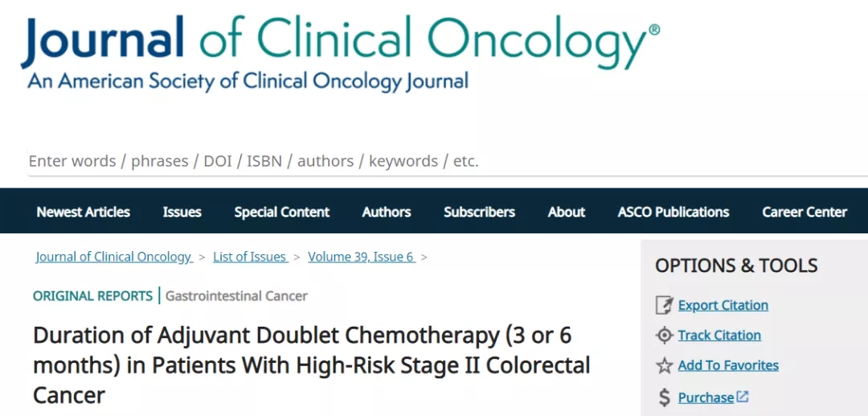Image resolution: width=868 pixels, height=416 pixels.
Task: Open the Newest Articles menu
Action: pos(83,212)
